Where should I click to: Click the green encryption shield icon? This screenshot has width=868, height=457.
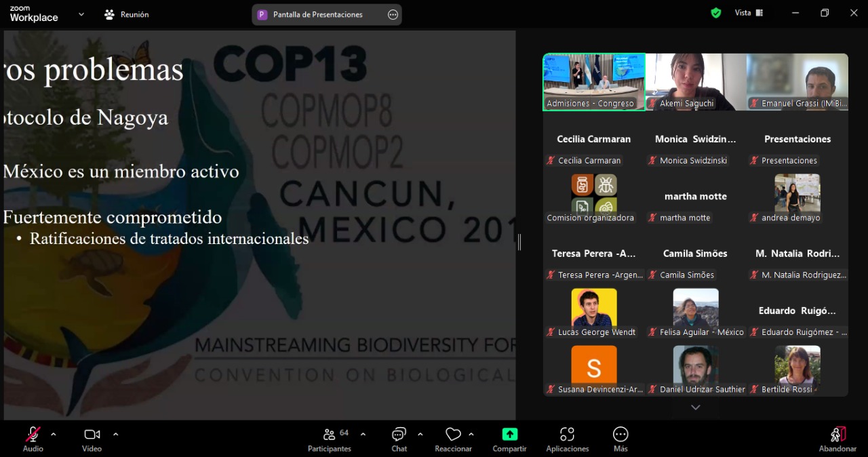click(x=715, y=13)
